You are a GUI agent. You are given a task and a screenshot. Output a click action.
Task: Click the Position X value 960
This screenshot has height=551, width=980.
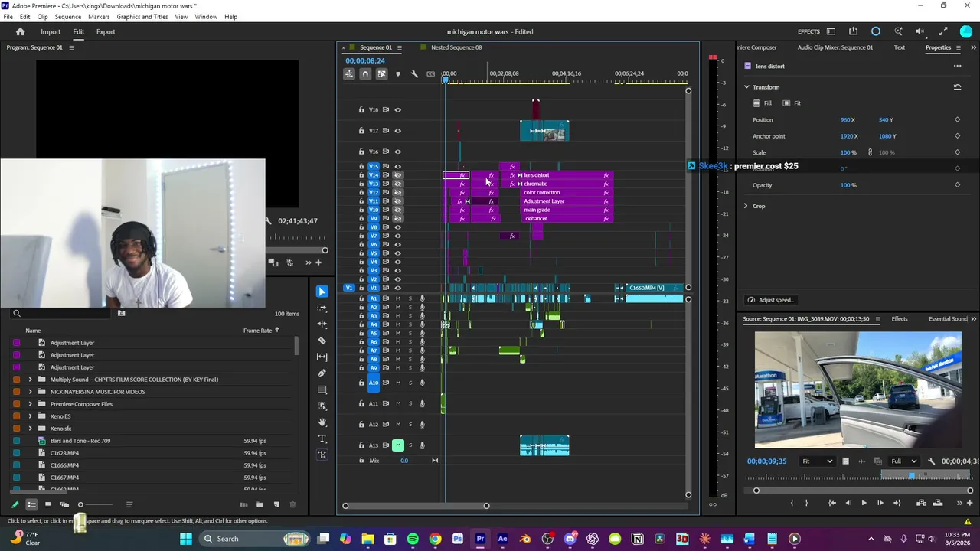coord(845,120)
